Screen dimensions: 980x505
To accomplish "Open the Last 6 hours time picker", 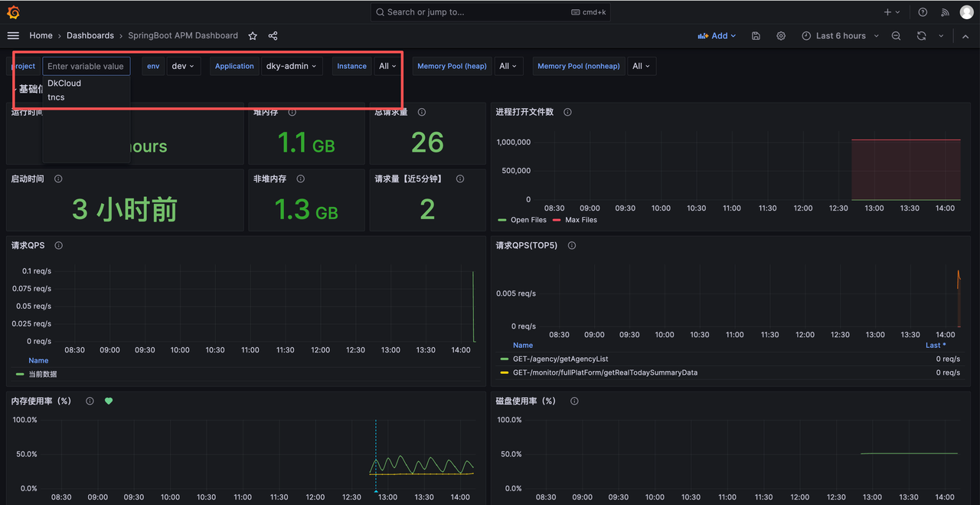I will (840, 36).
